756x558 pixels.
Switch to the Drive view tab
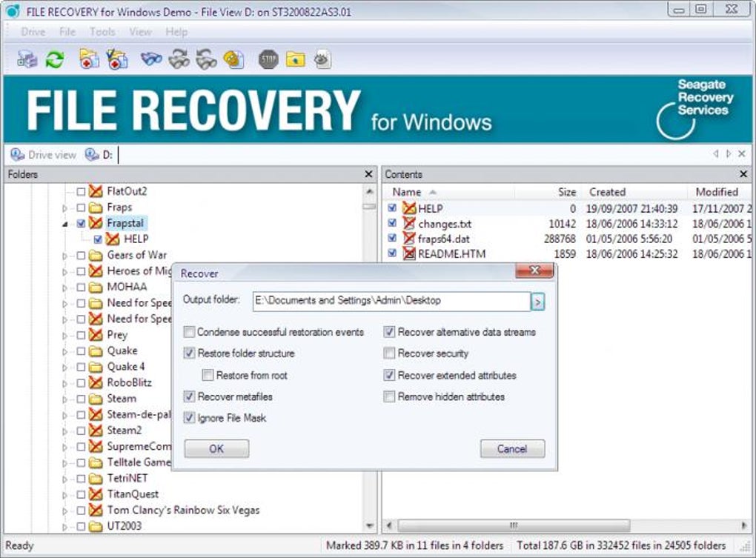[44, 155]
